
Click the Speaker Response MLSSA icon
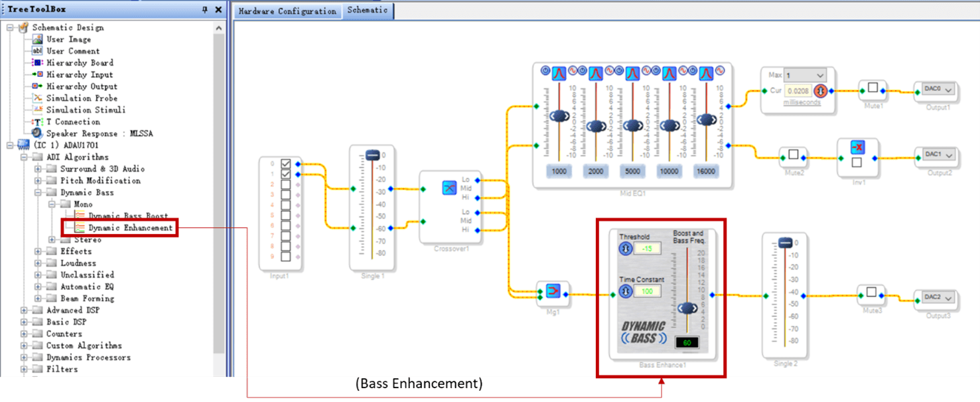click(37, 133)
